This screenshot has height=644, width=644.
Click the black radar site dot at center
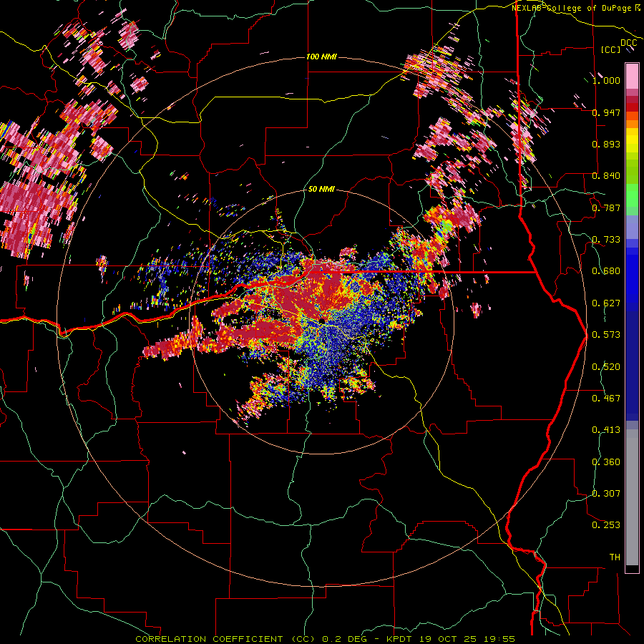tap(322, 321)
